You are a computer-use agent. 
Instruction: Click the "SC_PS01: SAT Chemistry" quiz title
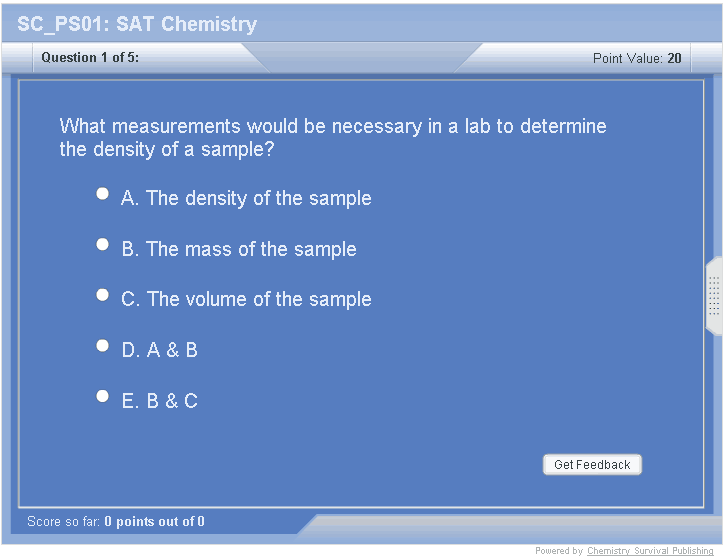click(137, 24)
